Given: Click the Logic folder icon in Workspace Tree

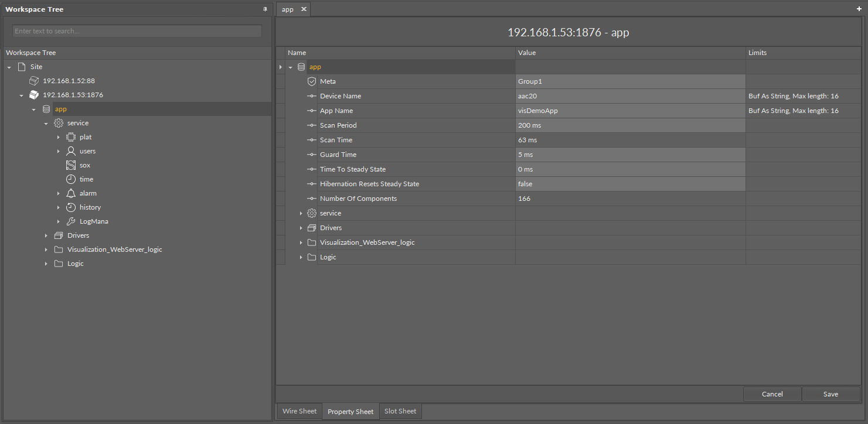Looking at the screenshot, I should (59, 264).
